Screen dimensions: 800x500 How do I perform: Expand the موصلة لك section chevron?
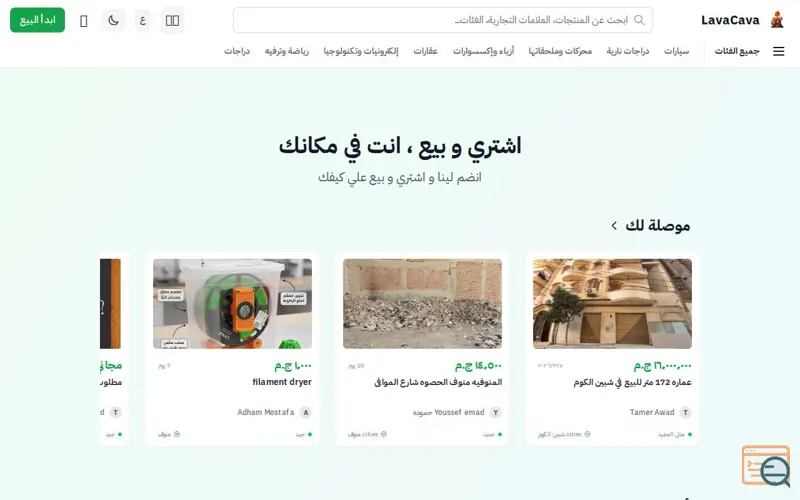pos(614,226)
